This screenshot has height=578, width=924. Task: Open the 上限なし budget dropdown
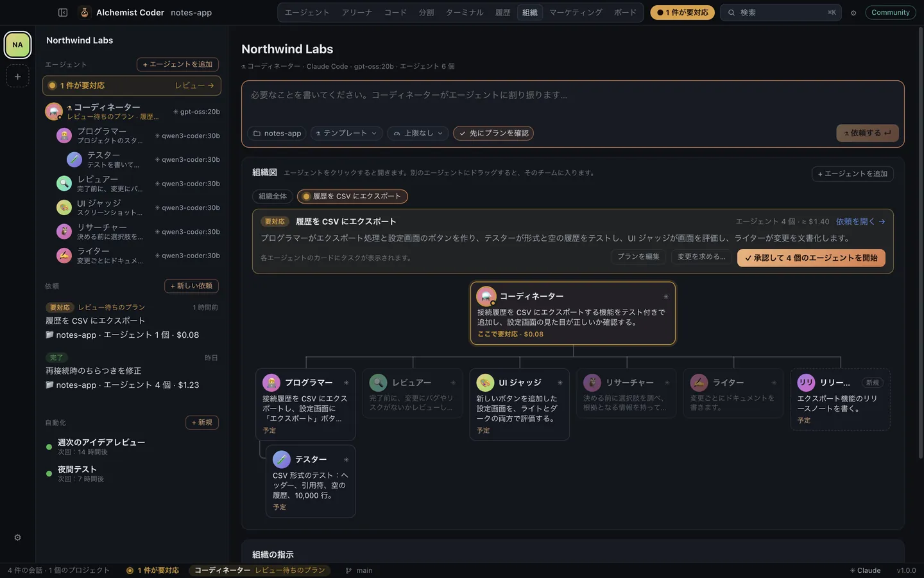[x=418, y=133]
